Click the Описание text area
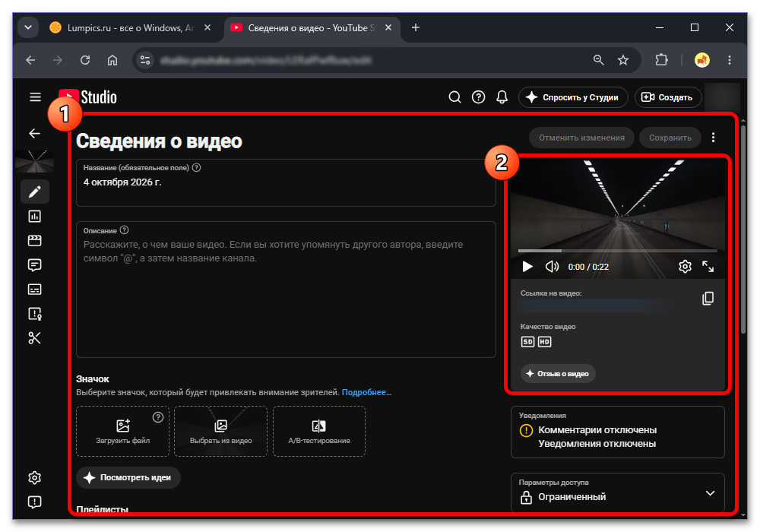 click(x=286, y=290)
